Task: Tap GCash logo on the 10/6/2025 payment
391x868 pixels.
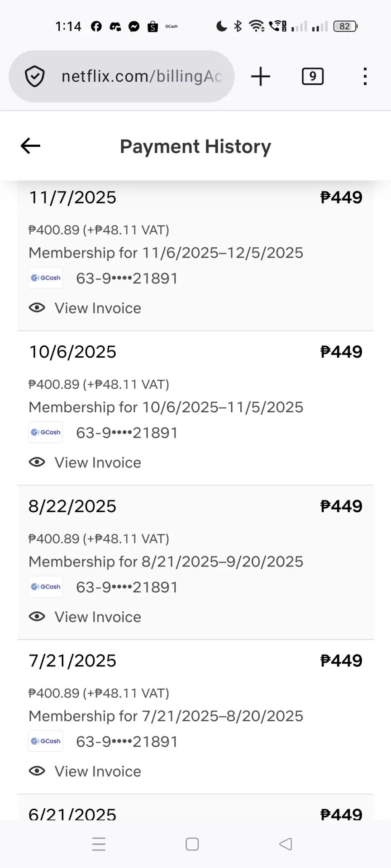Action: [46, 432]
